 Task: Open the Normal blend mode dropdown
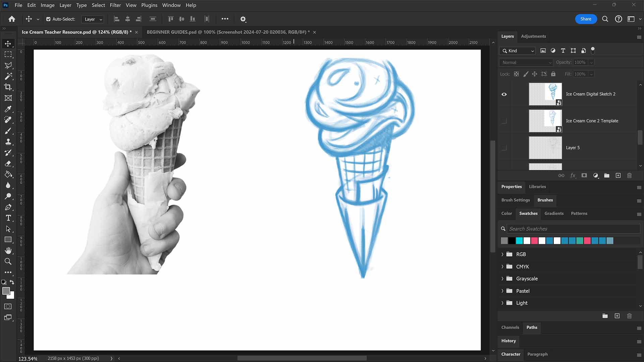526,62
